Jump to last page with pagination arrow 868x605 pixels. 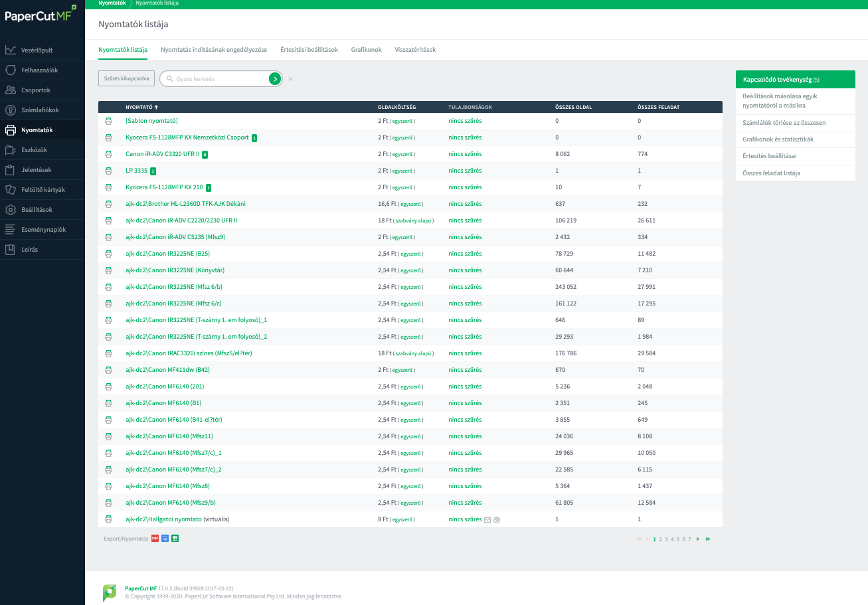[x=708, y=539]
